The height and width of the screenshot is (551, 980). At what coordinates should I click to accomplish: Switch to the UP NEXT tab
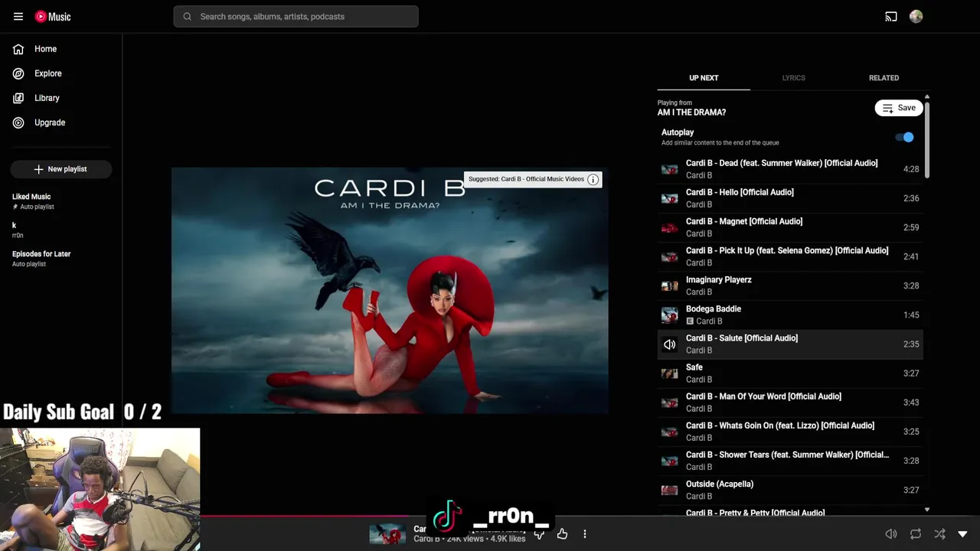tap(704, 78)
